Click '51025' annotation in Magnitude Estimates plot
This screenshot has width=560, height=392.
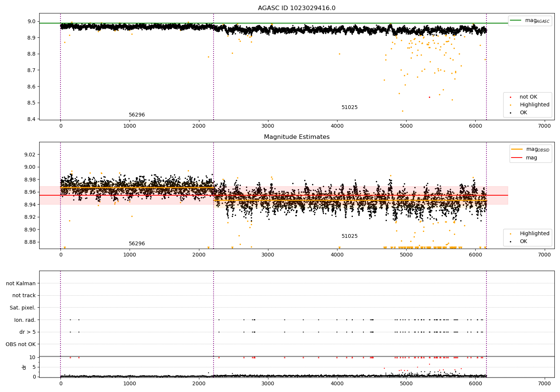(x=350, y=236)
